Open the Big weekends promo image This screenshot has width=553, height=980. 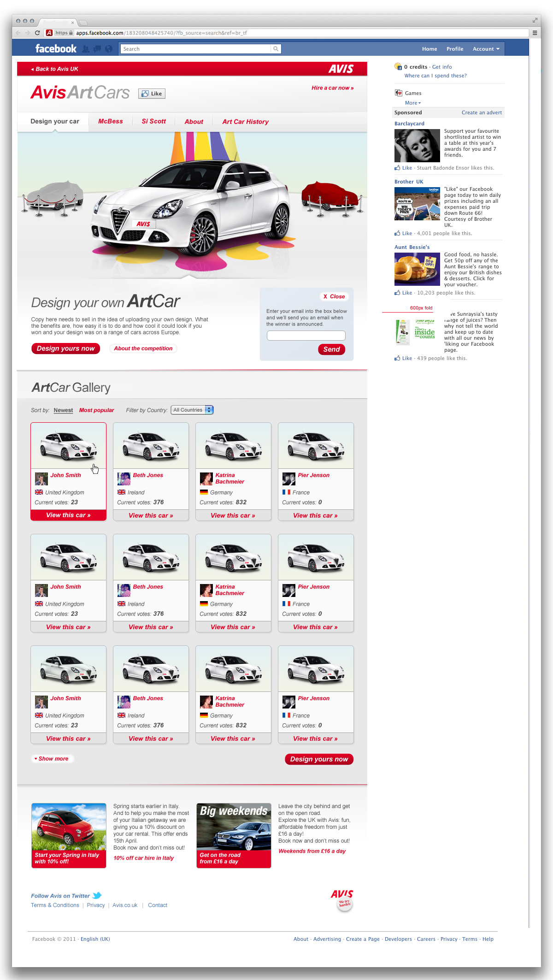[x=234, y=836]
